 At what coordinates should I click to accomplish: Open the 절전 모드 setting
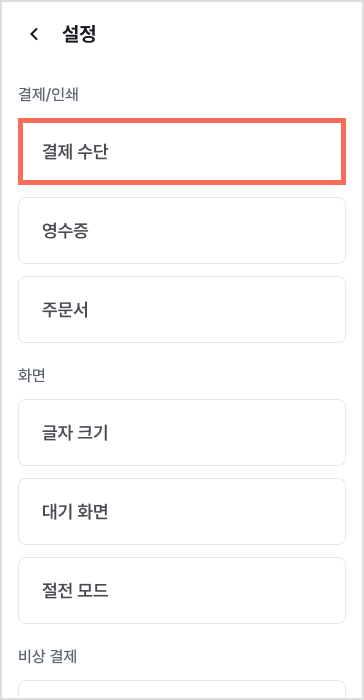(x=182, y=591)
